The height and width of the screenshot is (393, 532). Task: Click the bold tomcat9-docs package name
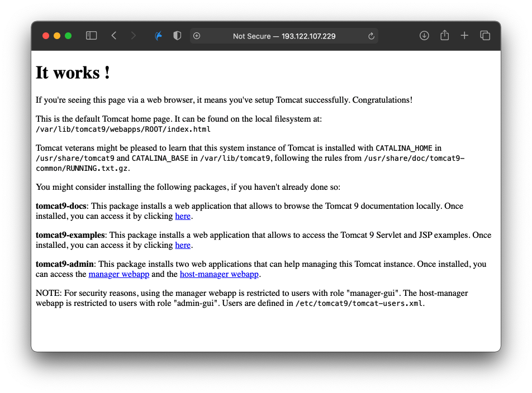[61, 206]
